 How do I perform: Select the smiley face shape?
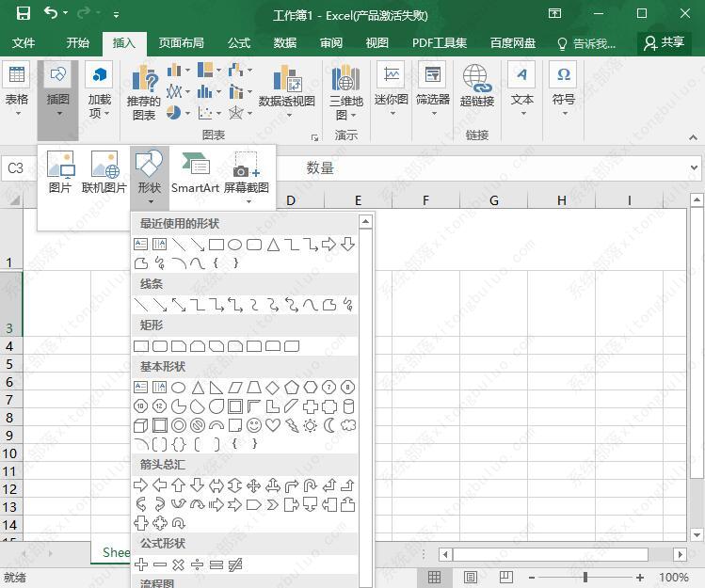pos(254,425)
